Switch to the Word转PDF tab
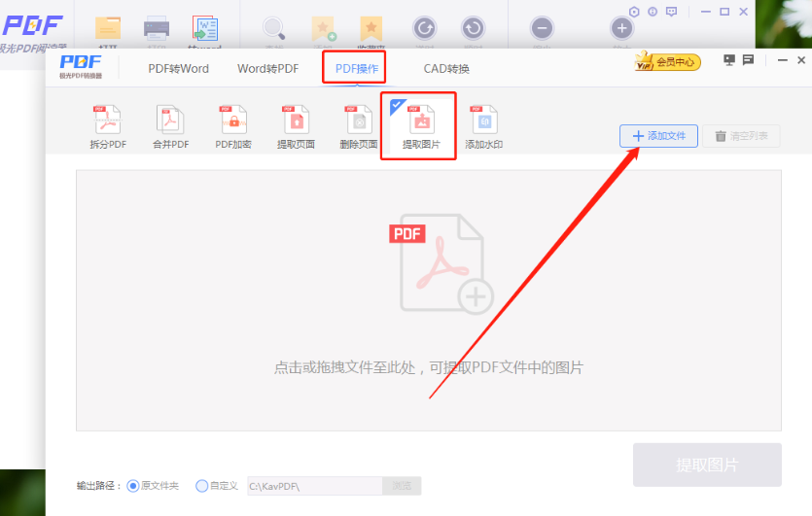The height and width of the screenshot is (516, 812). tap(267, 69)
